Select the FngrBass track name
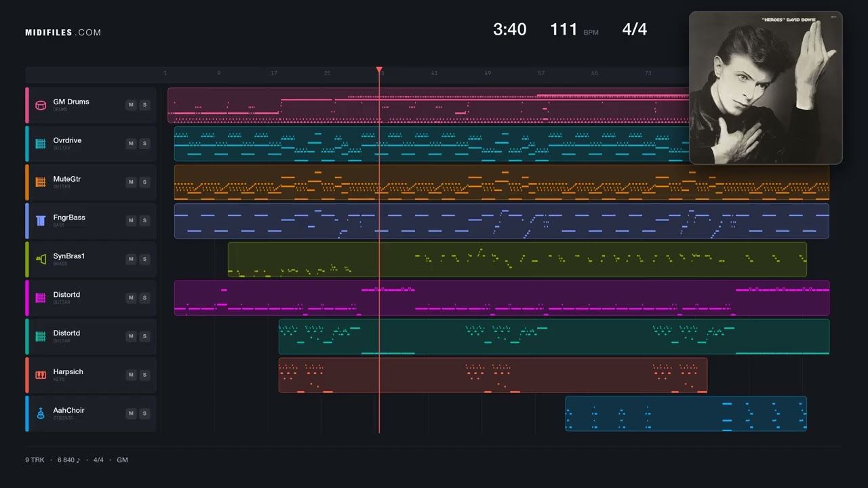Screen dimensions: 868x488 click(69, 218)
